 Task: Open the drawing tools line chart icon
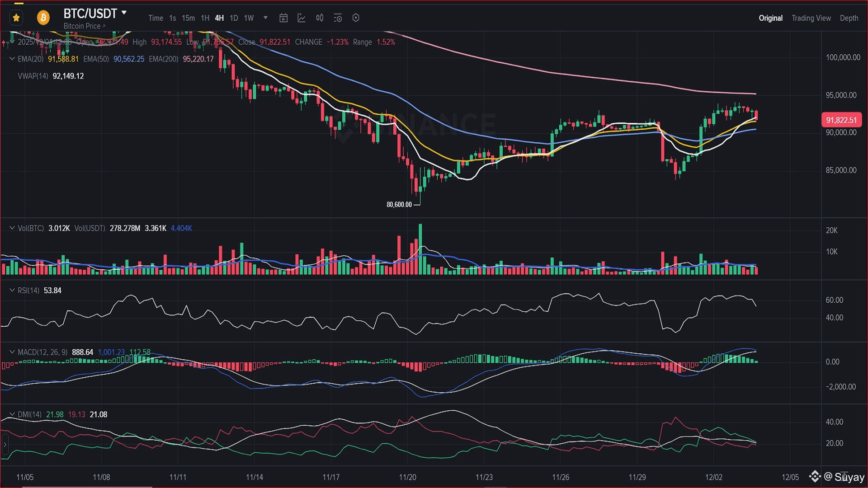coord(302,18)
